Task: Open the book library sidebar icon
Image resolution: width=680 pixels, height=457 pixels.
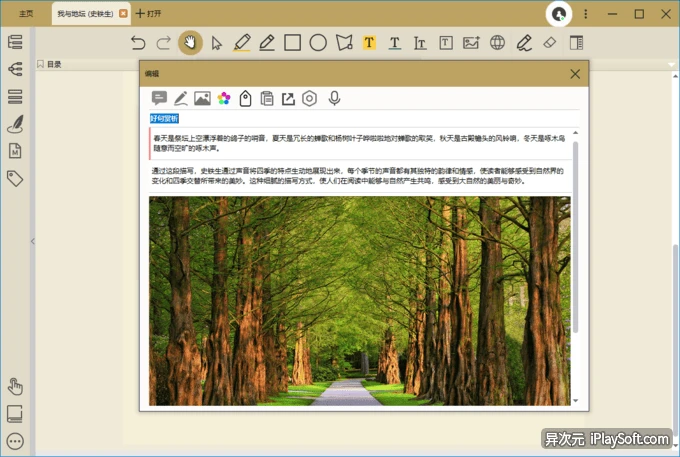Action: [15, 414]
